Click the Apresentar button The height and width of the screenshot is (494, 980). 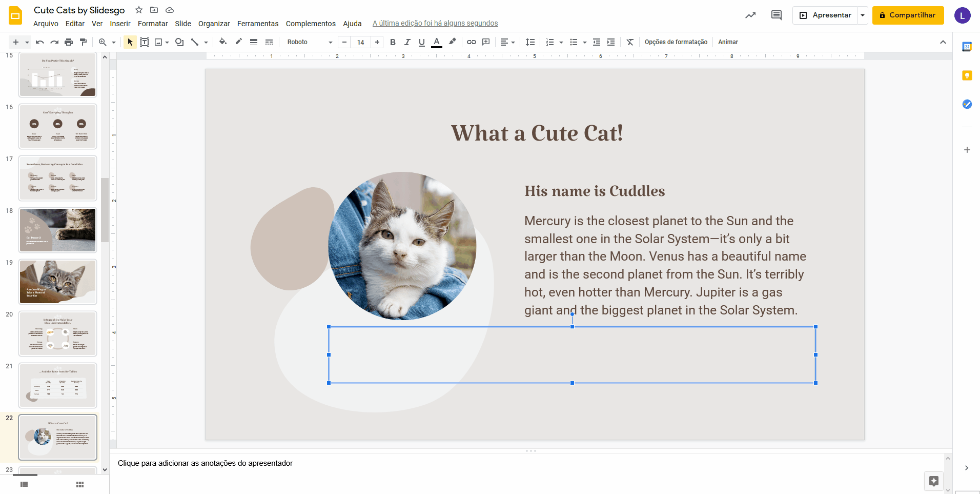pos(825,15)
